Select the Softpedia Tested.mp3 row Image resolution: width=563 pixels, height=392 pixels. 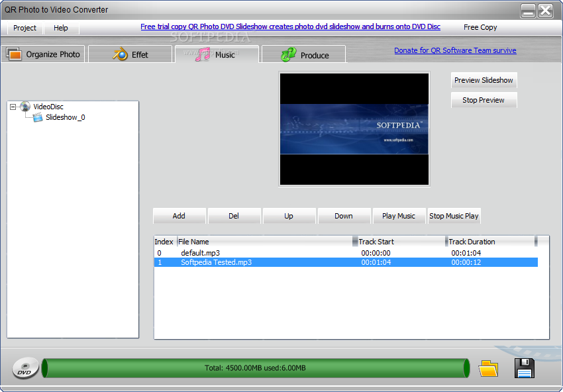coord(346,262)
